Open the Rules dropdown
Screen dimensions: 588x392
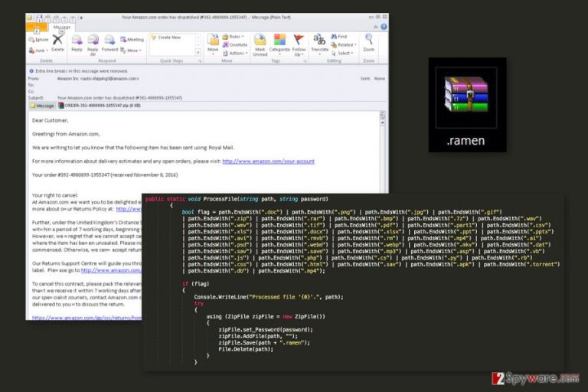coord(234,37)
